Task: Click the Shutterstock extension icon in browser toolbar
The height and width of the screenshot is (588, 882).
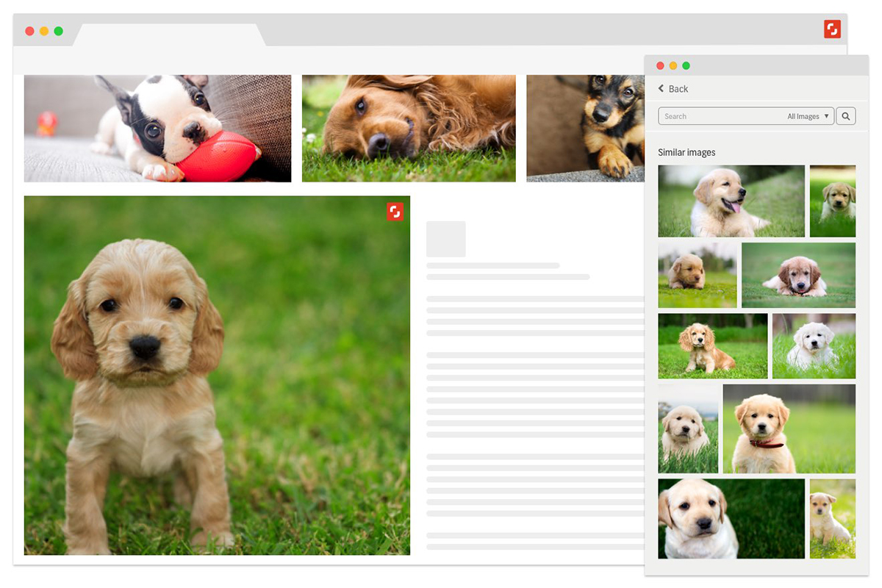Action: [832, 29]
